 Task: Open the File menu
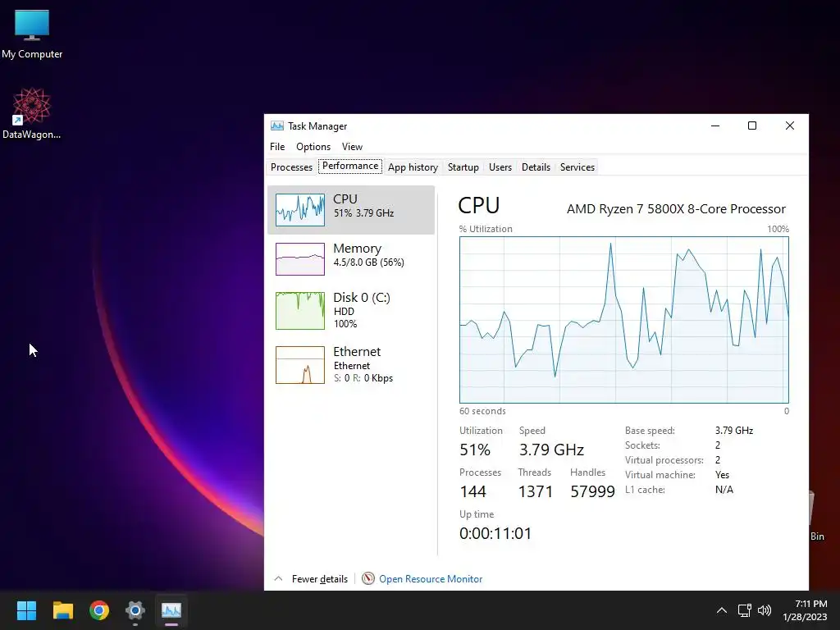click(x=277, y=146)
